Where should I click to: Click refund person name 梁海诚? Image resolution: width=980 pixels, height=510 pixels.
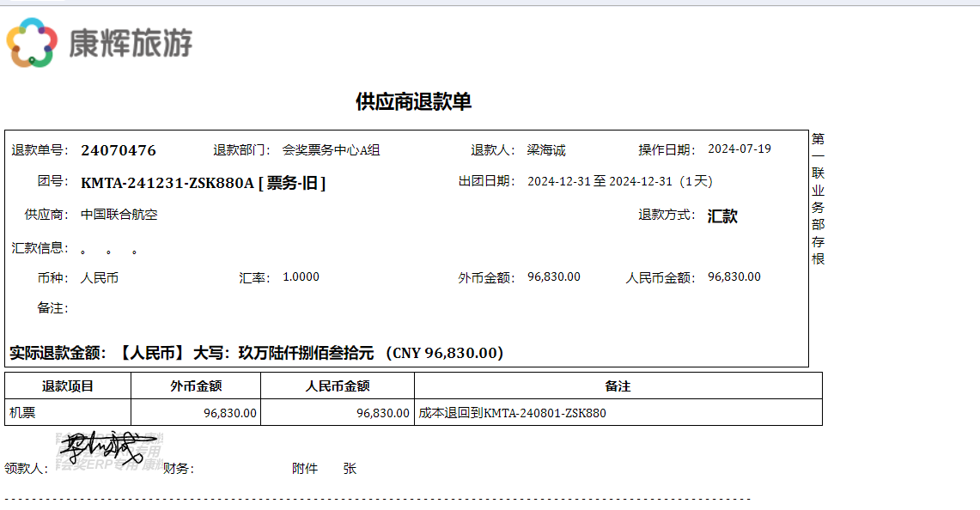[546, 150]
